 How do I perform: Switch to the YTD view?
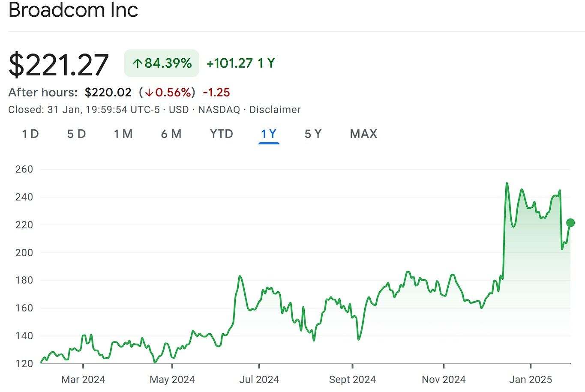pyautogui.click(x=221, y=134)
